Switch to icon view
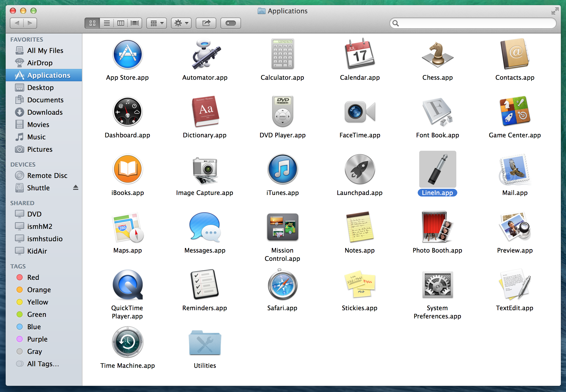The image size is (566, 392). (92, 23)
